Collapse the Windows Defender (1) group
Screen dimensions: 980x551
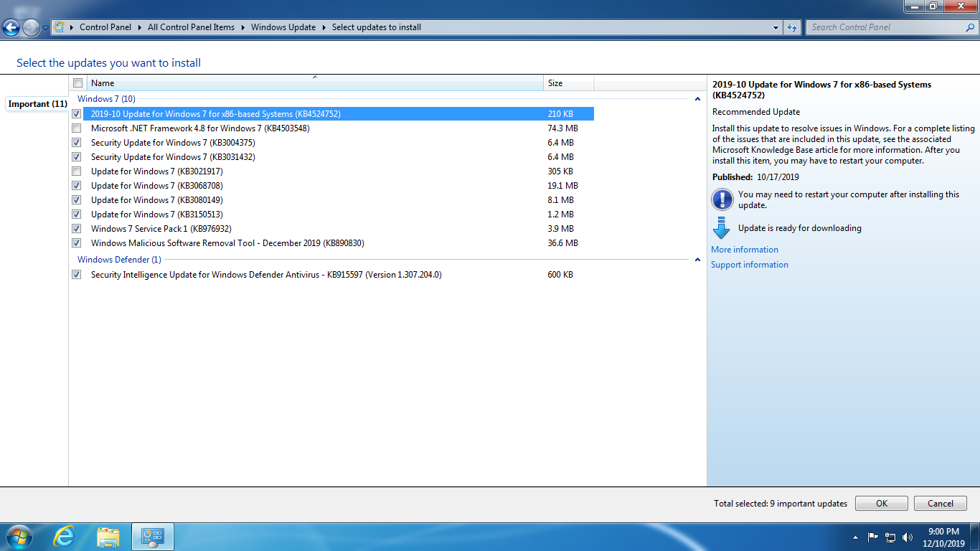[698, 260]
